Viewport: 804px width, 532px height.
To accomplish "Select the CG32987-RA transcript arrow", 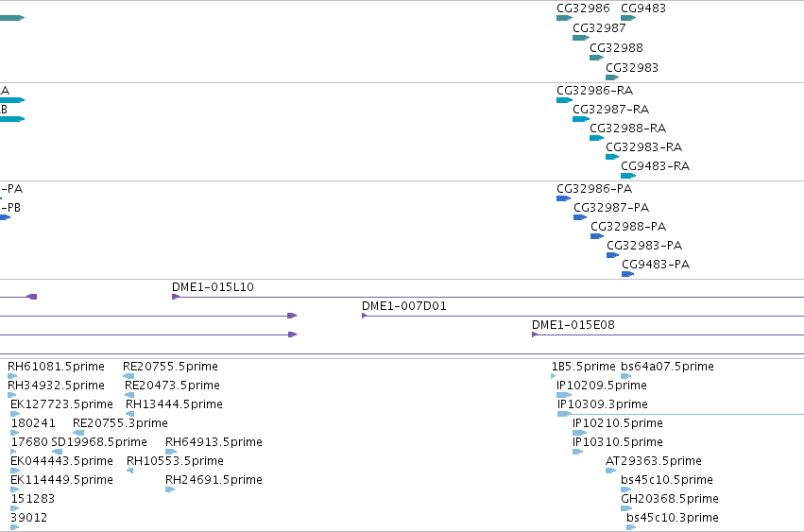I will click(x=581, y=119).
